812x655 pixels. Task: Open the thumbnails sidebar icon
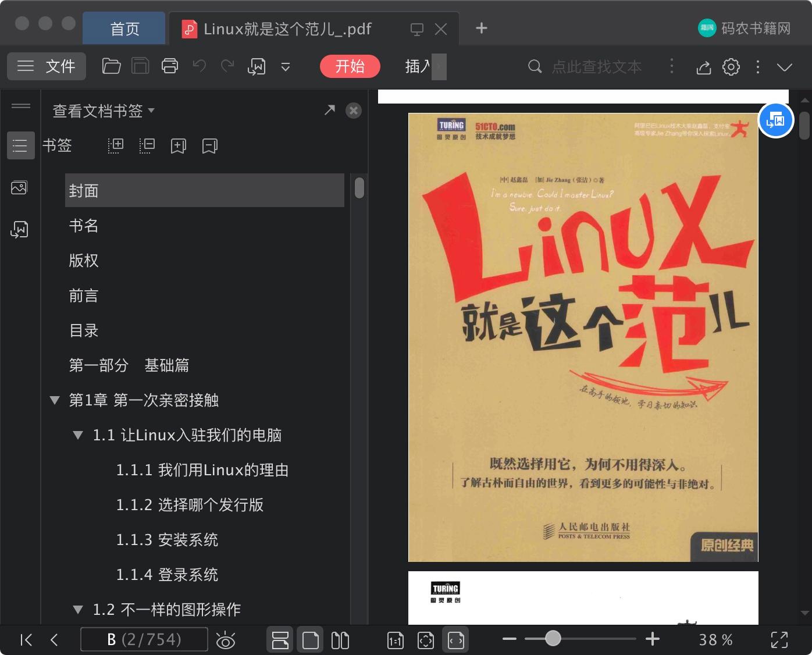19,187
